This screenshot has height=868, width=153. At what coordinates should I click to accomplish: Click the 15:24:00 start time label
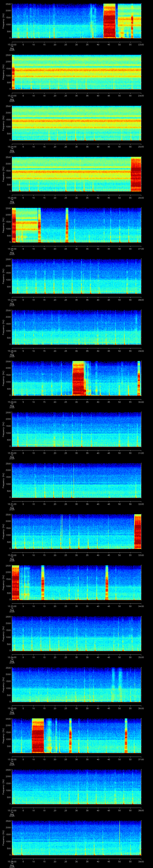[12, 147]
